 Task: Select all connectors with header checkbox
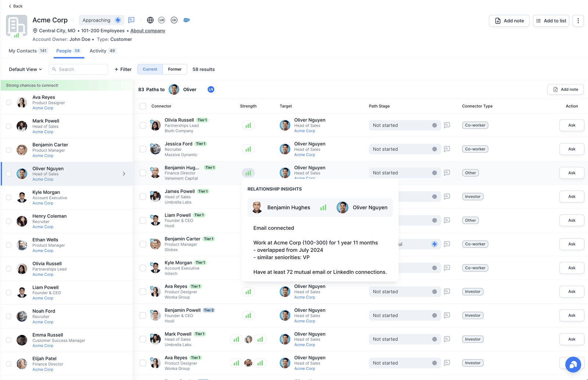click(143, 106)
